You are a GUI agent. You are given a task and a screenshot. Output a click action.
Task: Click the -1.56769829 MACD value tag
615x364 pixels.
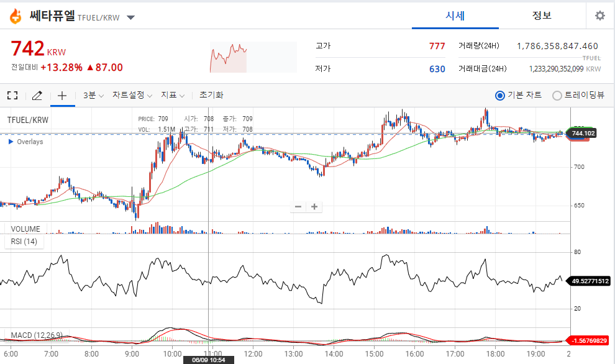click(x=588, y=340)
